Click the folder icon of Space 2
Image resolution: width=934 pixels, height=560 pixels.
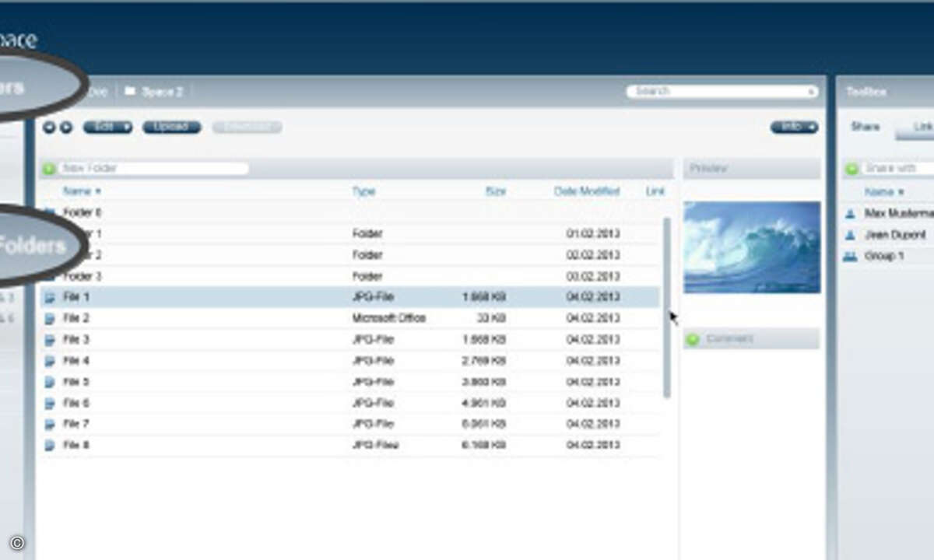130,92
